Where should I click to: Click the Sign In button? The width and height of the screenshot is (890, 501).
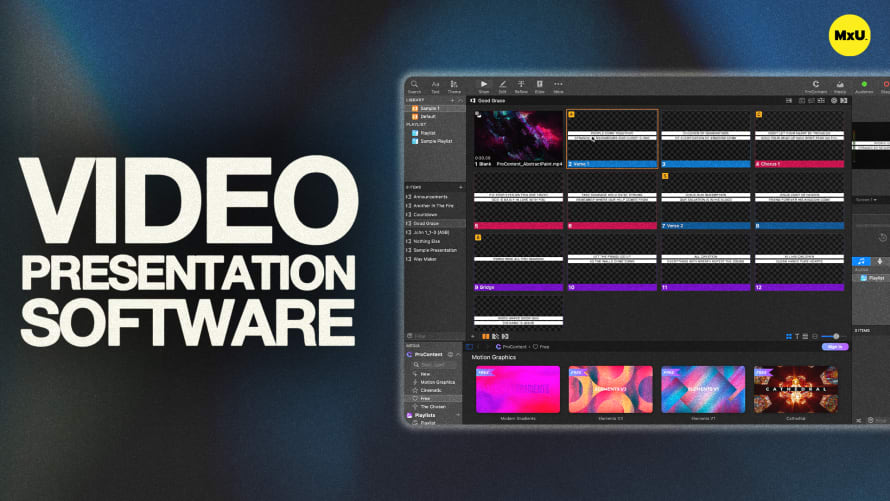[x=834, y=347]
